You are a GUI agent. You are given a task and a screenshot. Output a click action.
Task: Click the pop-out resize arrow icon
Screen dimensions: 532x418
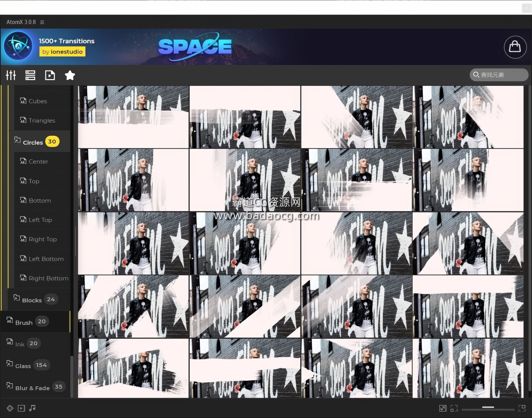pos(443,408)
